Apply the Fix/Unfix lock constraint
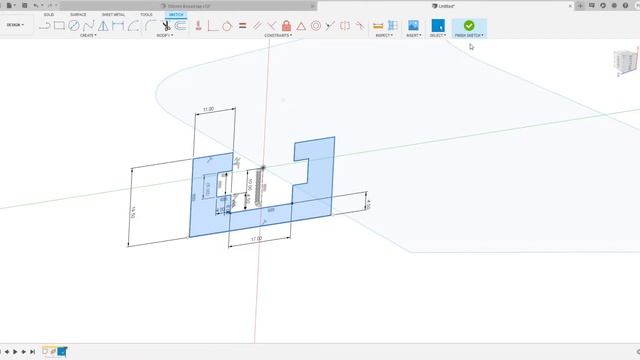The image size is (640, 360). point(287,26)
